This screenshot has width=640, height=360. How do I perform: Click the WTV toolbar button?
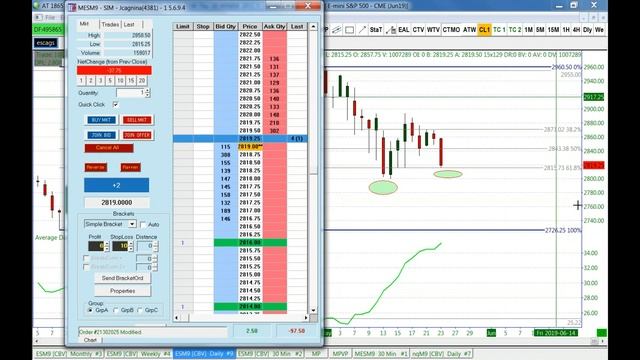(x=433, y=30)
